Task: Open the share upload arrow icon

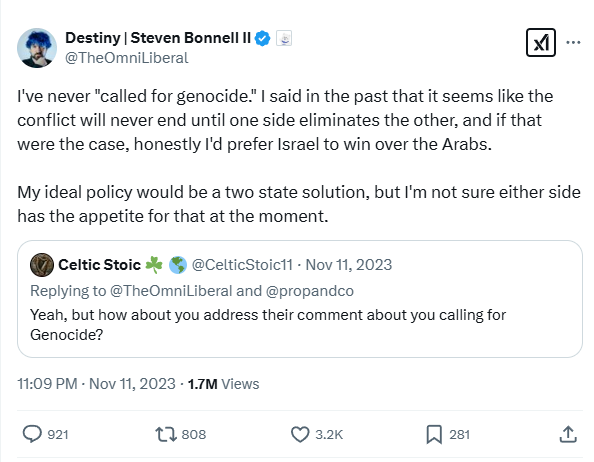Action: [x=568, y=434]
